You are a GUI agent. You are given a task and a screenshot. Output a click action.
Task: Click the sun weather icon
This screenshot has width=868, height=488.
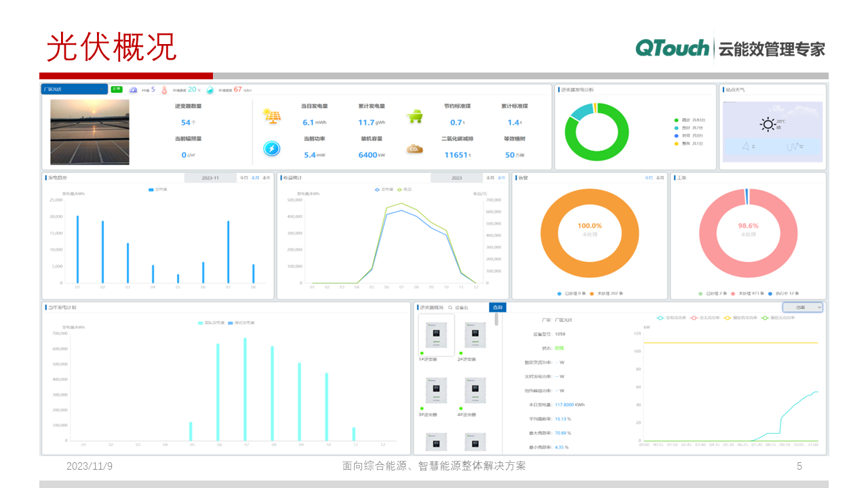pos(767,124)
